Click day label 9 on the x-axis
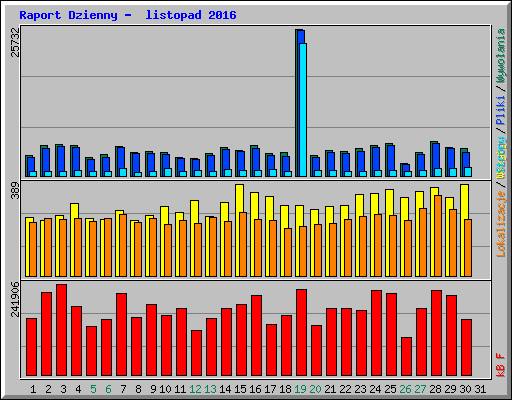This screenshot has height=400, width=512. click(x=153, y=389)
